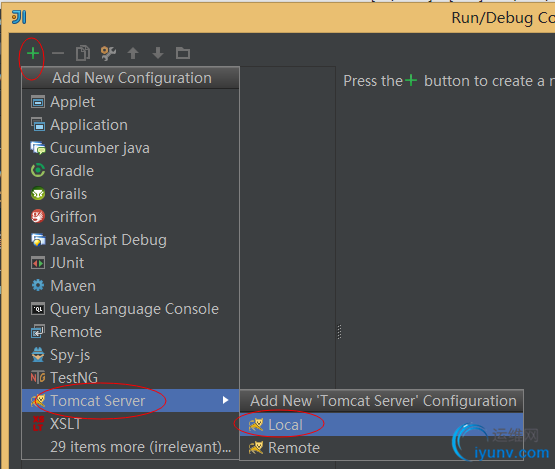Select the Application menu entry

pos(131,125)
